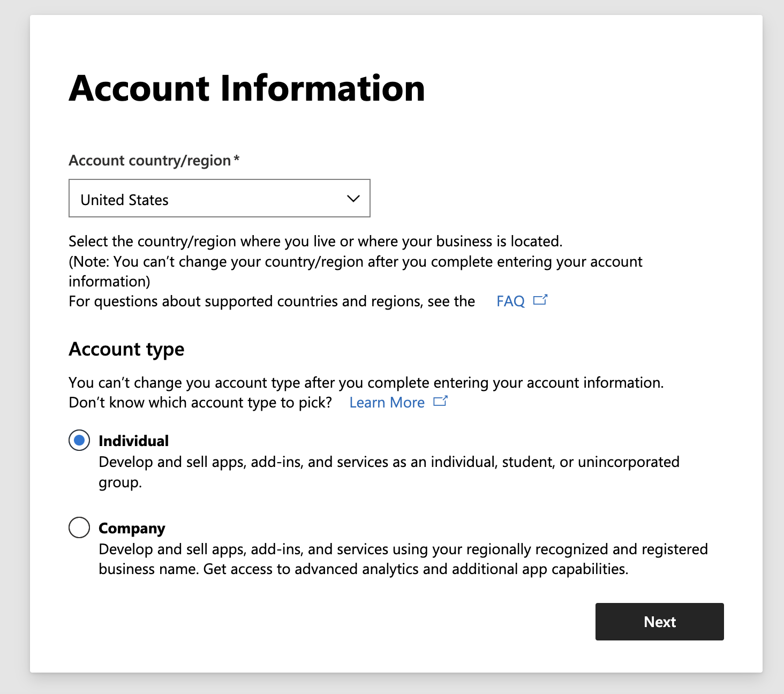784x694 pixels.
Task: Click the external-link icon beside Learn More
Action: point(440,402)
